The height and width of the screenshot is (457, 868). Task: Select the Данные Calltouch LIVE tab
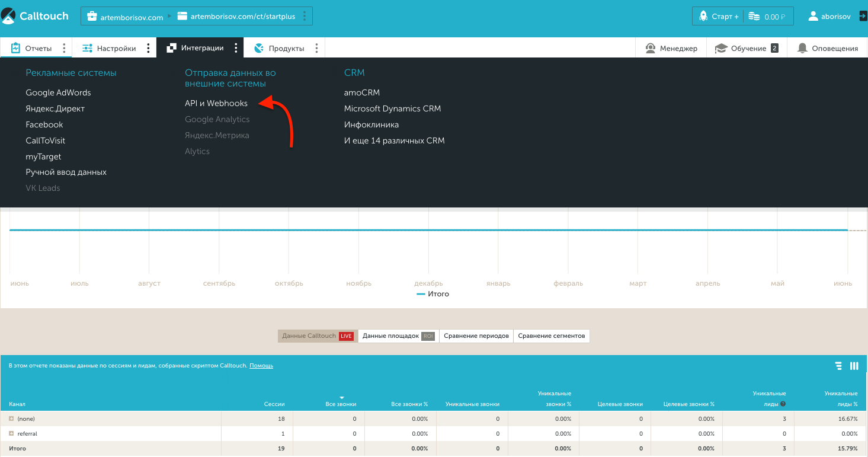pos(318,336)
